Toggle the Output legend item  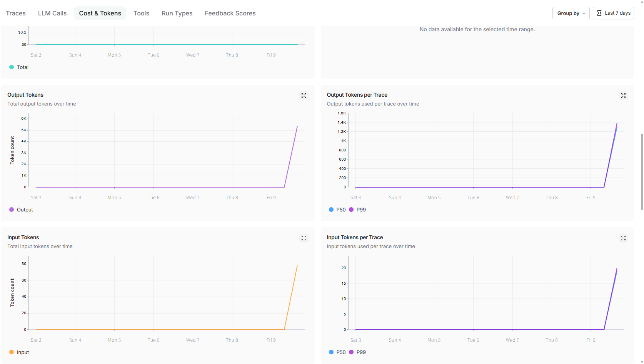point(21,210)
